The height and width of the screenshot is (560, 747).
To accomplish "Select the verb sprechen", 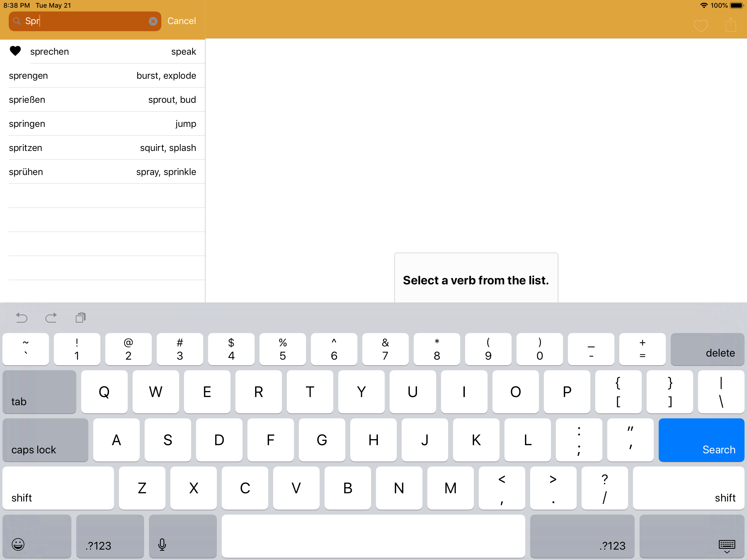I will point(102,51).
